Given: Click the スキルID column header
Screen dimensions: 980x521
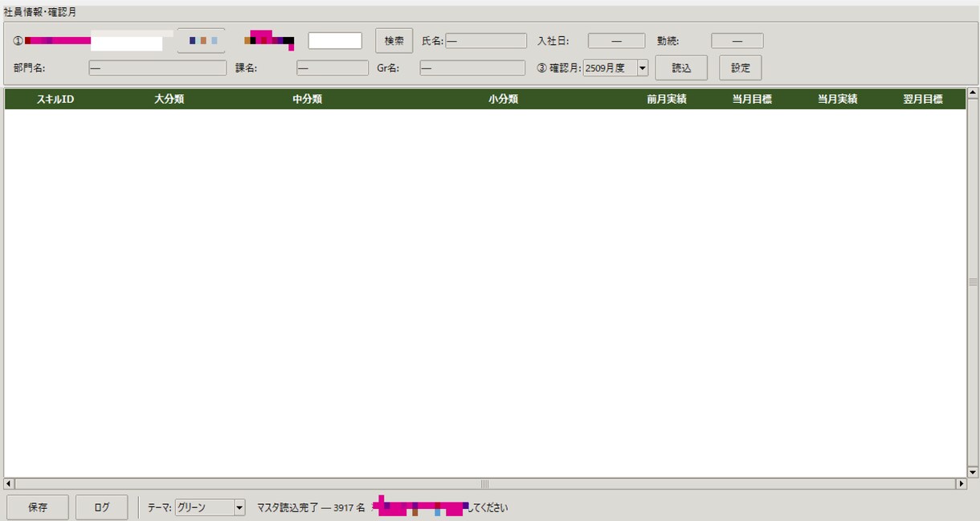Looking at the screenshot, I should pyautogui.click(x=55, y=99).
